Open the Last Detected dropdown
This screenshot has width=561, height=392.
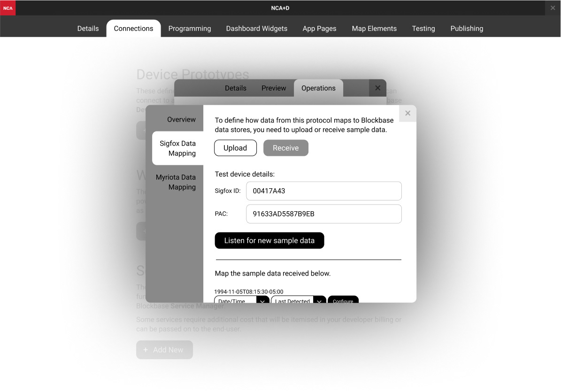tap(299, 300)
